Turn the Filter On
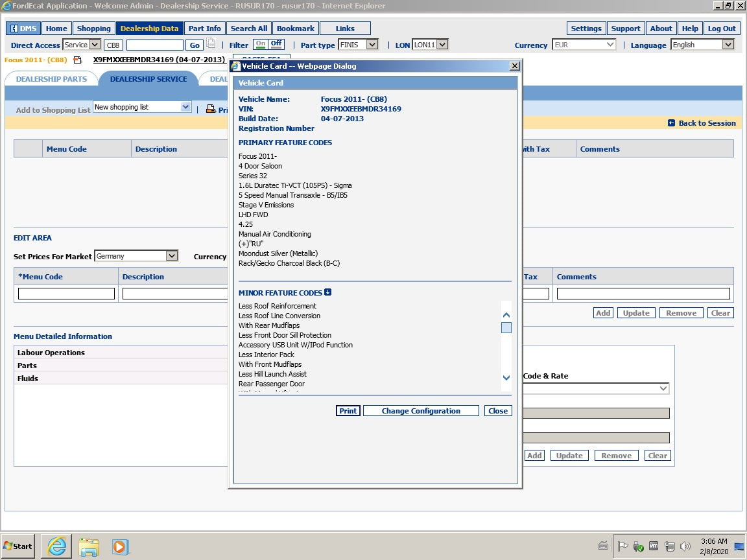The height and width of the screenshot is (560, 747). tap(260, 44)
